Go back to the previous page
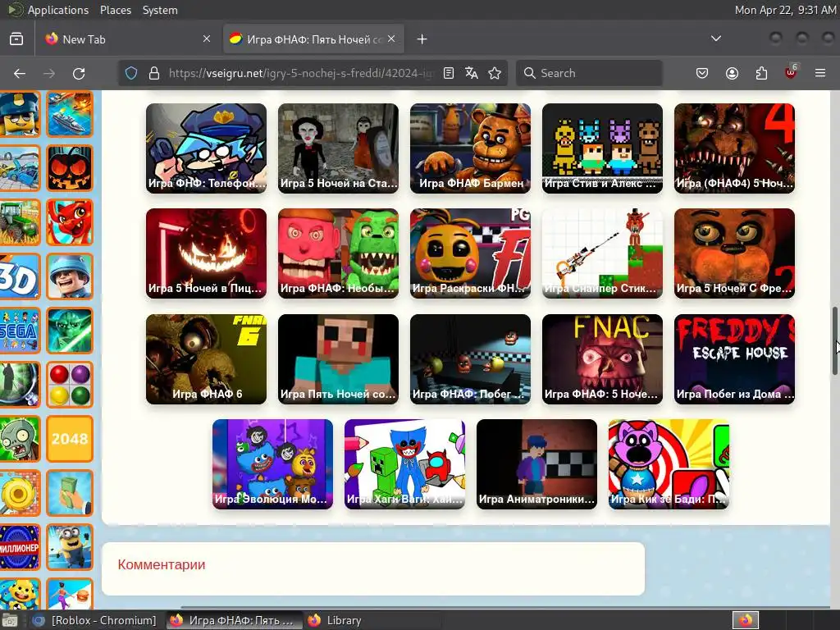Viewport: 840px width, 630px height. pos(20,73)
